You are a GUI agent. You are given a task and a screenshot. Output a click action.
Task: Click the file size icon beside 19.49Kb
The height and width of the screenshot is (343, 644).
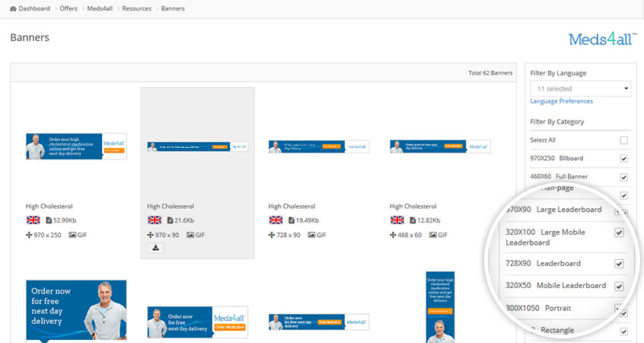point(292,220)
